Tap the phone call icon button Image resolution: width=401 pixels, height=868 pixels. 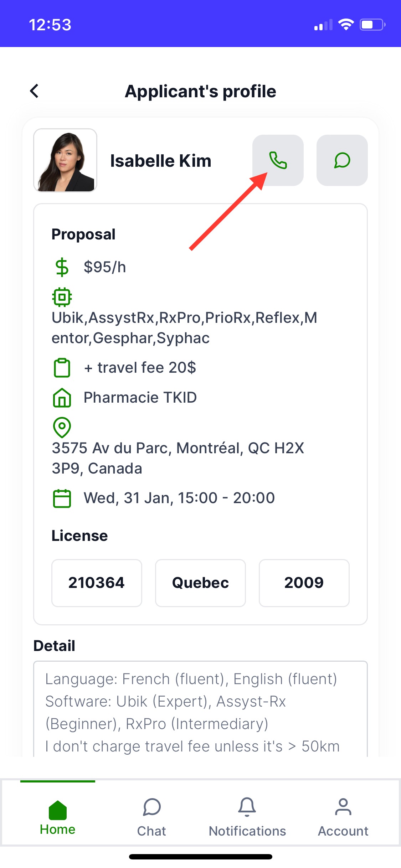point(278,160)
